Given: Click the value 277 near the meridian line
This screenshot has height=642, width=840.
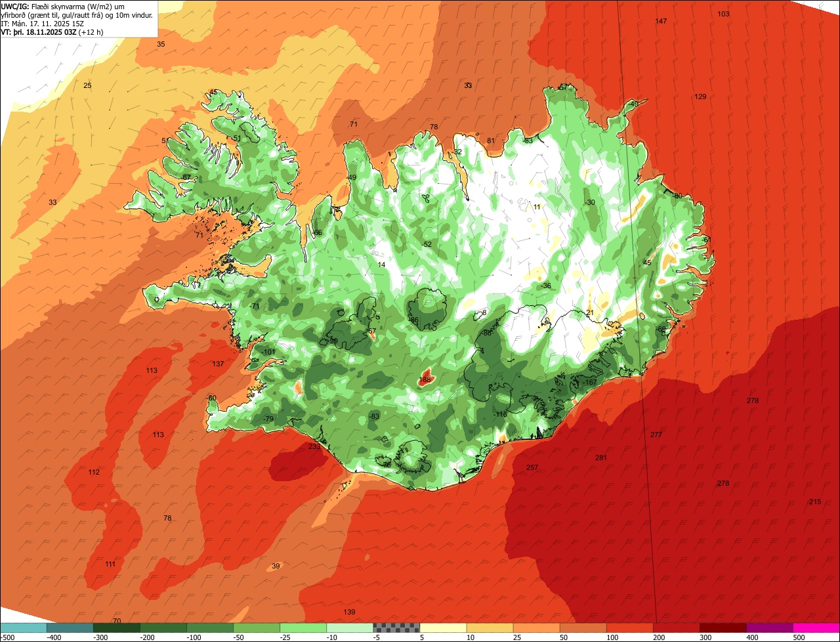Looking at the screenshot, I should click(656, 435).
